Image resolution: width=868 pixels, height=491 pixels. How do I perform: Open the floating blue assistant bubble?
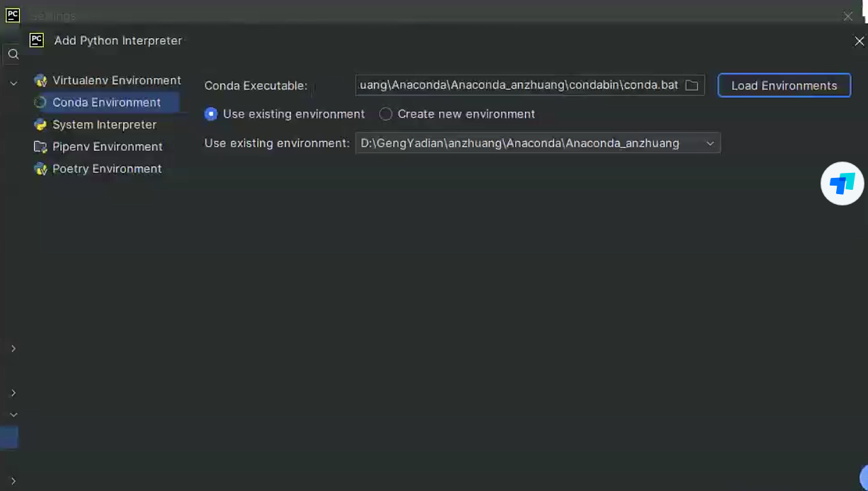click(842, 184)
